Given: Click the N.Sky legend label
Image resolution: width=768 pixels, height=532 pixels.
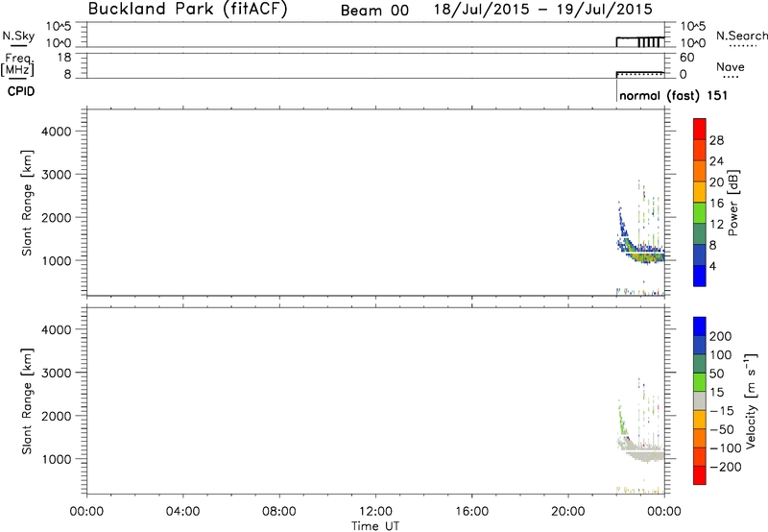Looking at the screenshot, I should pyautogui.click(x=18, y=36).
